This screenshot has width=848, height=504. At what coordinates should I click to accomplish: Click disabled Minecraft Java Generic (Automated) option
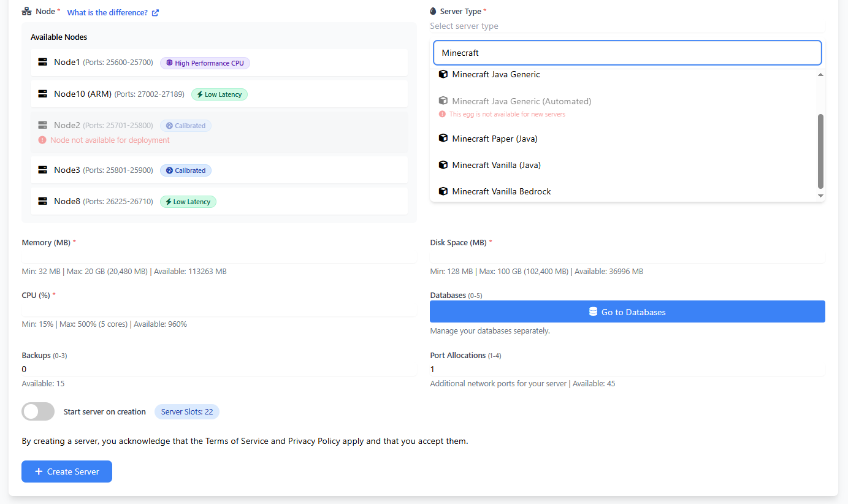[623, 107]
